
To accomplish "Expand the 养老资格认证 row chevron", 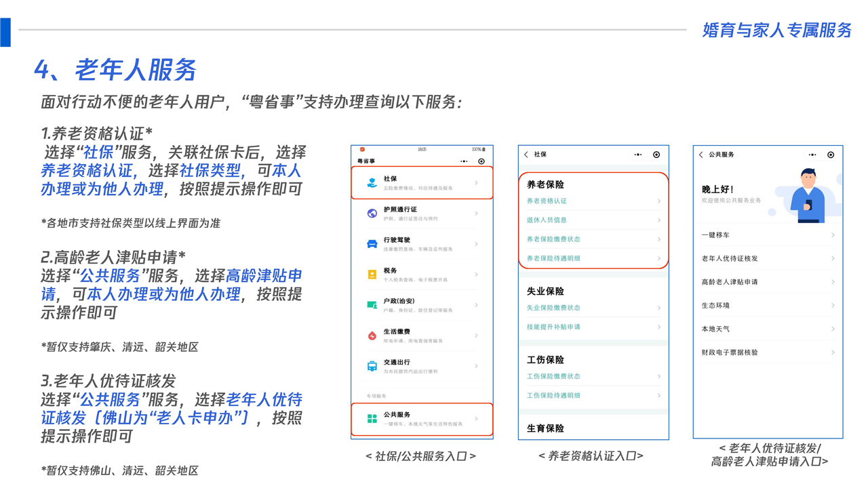I will 658,201.
